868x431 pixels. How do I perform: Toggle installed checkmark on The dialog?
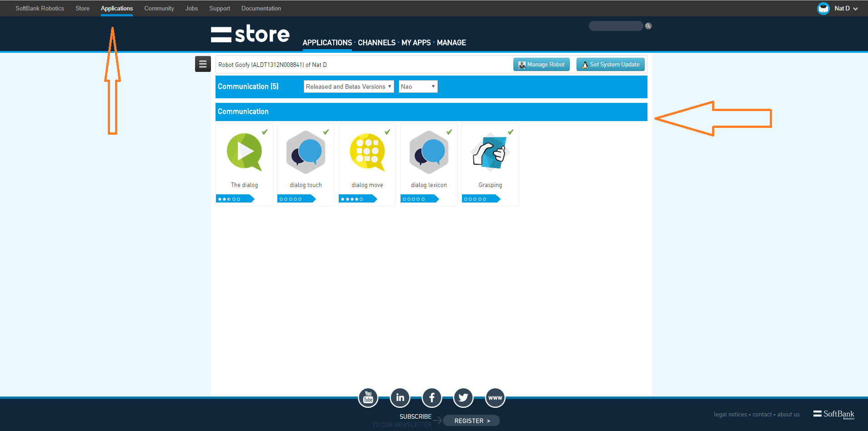(x=265, y=132)
